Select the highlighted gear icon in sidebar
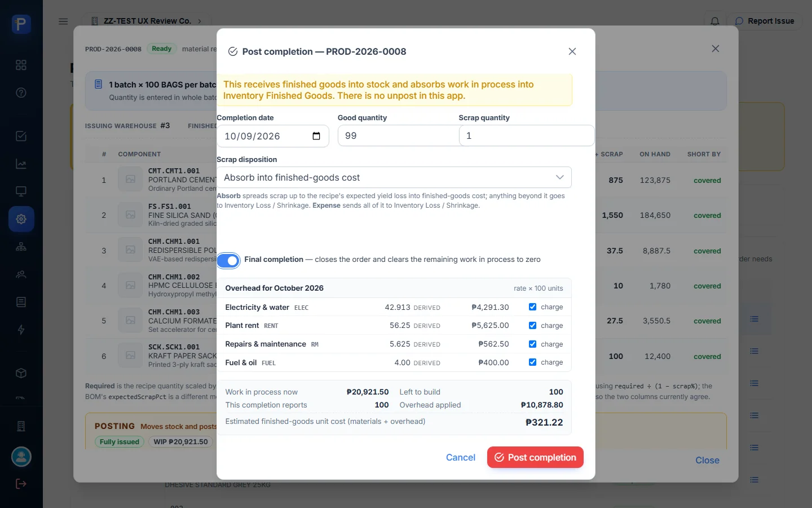The height and width of the screenshot is (508, 812). coord(21,219)
